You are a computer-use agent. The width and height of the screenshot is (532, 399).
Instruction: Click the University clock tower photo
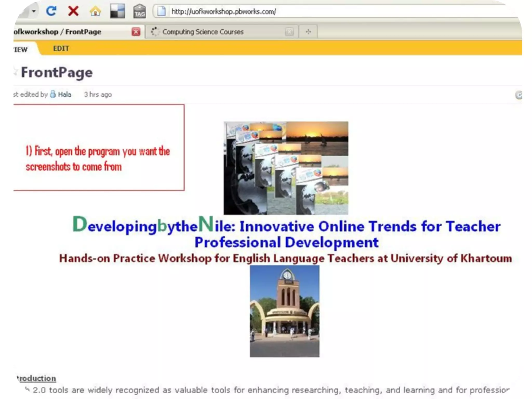pos(285,311)
